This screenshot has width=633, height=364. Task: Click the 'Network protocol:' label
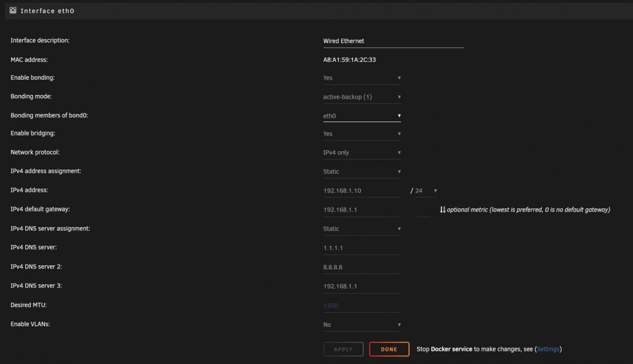[35, 152]
